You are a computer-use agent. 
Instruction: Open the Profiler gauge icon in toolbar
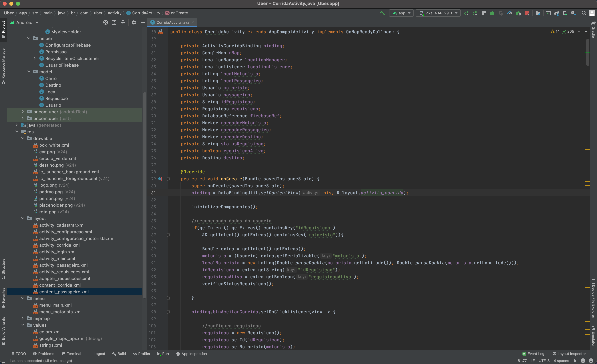click(510, 13)
